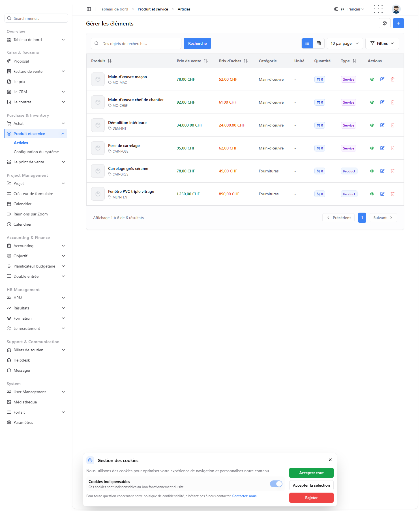The image size is (420, 511).
Task: Click cart quantity badge for Carrelage grès cérame
Action: point(320,171)
